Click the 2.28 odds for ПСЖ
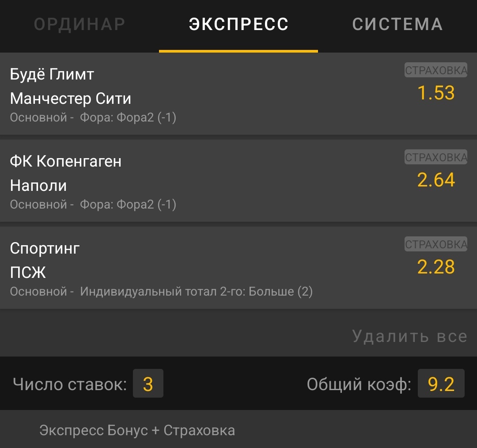This screenshot has height=448, width=477. tap(436, 267)
